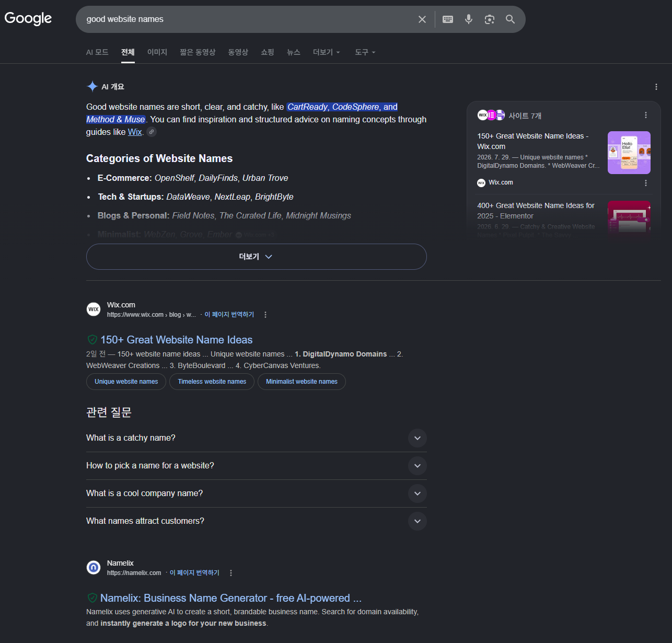Open the 150+ Great Website Name Ideas result
Viewport: 672px width, 643px height.
[177, 340]
